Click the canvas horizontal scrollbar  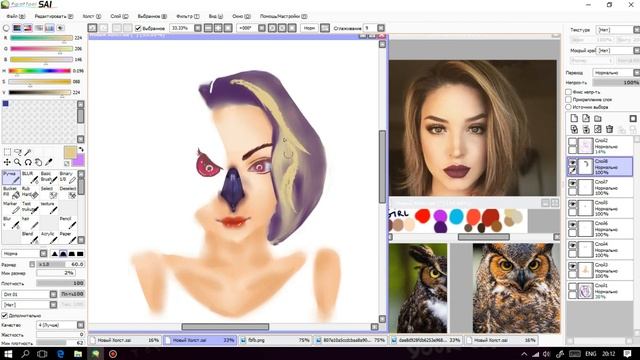[225, 327]
